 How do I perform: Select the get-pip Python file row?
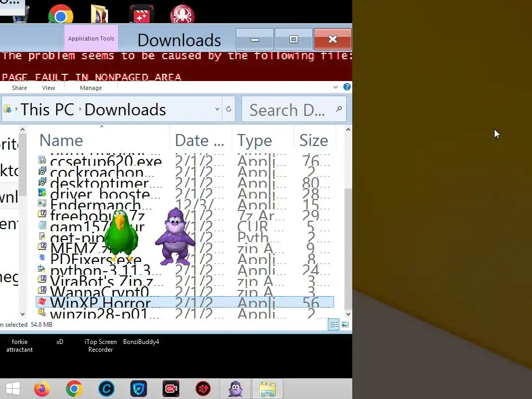185,236
